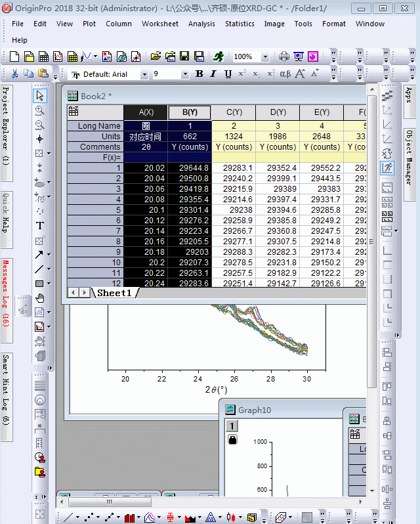Select the Zoom In tool
This screenshot has height=524, width=420.
pos(39,111)
